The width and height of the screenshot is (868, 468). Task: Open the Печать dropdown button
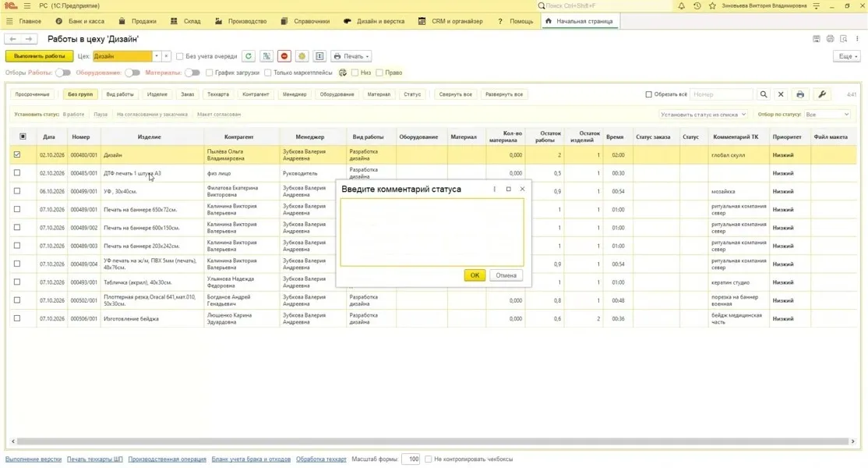pos(351,56)
